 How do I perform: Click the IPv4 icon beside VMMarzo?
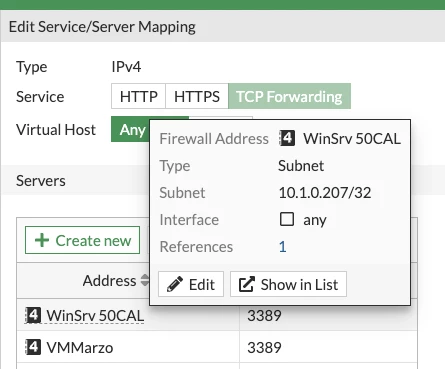33,347
